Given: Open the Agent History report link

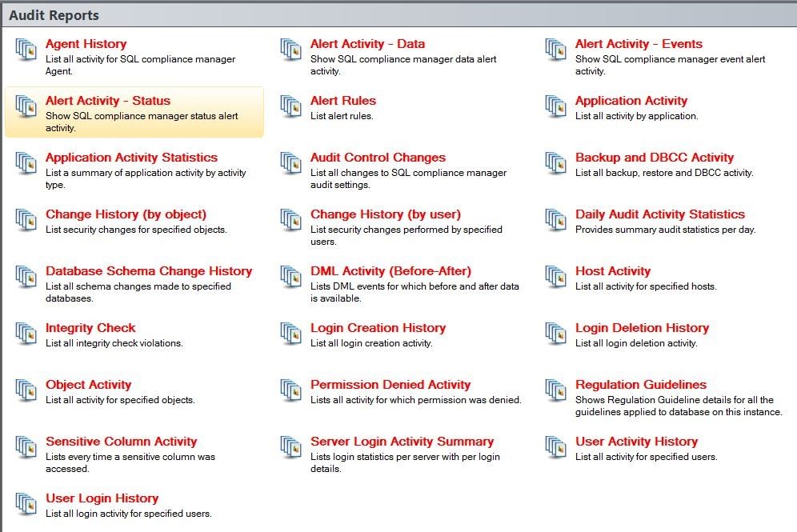Looking at the screenshot, I should click(86, 44).
